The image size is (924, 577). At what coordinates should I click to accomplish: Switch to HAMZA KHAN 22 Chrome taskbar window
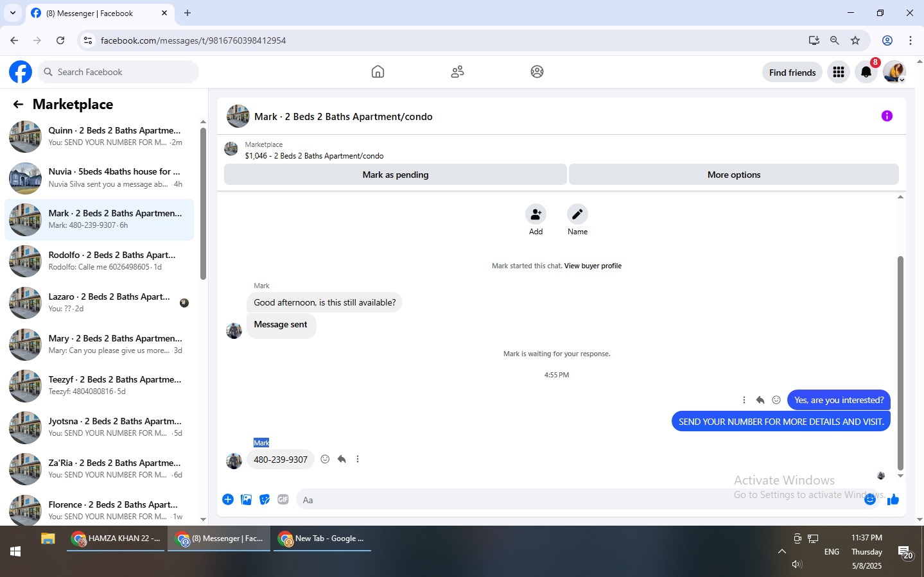pos(116,538)
